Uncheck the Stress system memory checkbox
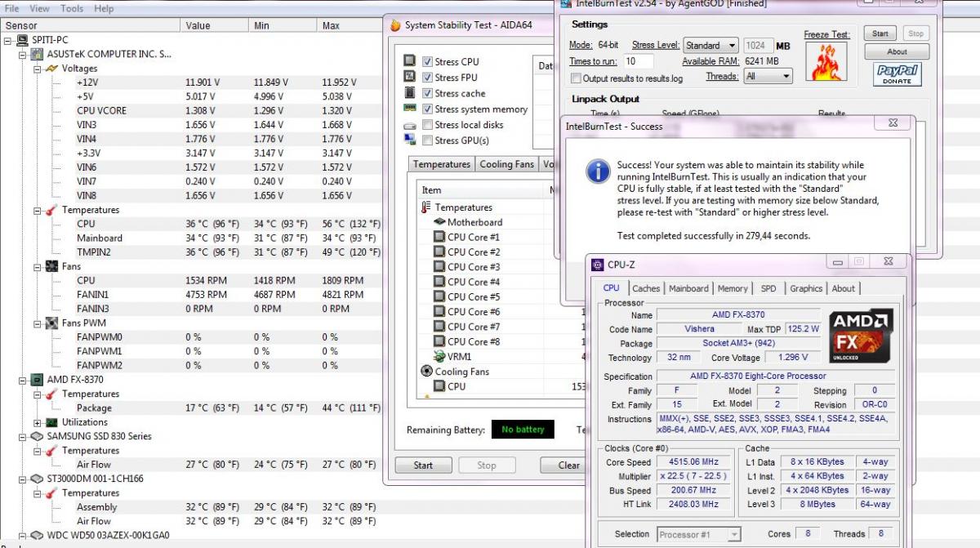The height and width of the screenshot is (548, 980). coord(427,109)
